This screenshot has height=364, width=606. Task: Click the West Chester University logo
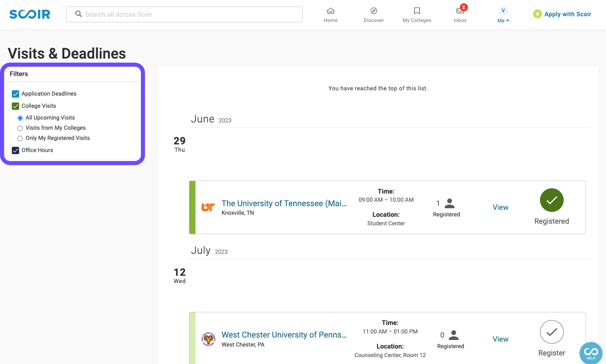coord(209,339)
